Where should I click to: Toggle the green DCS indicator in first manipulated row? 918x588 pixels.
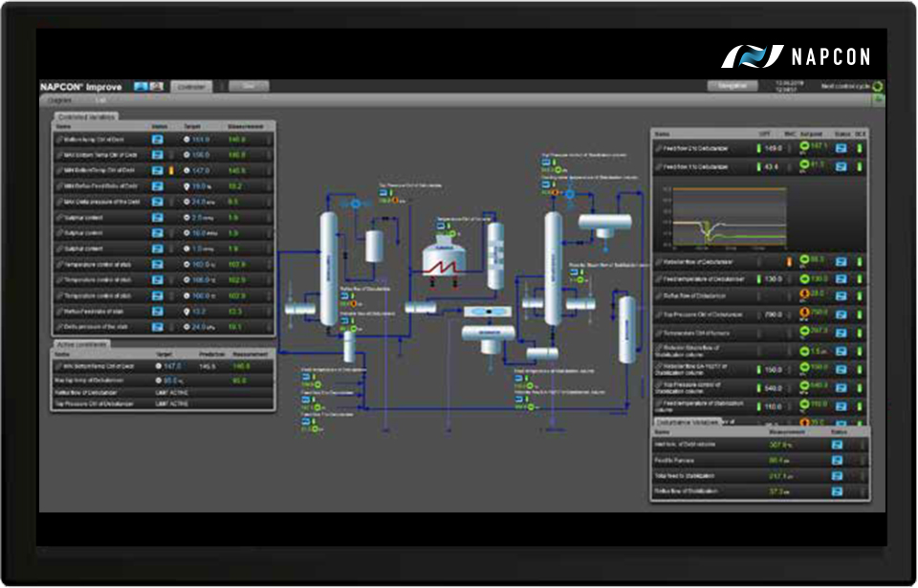pyautogui.click(x=860, y=148)
